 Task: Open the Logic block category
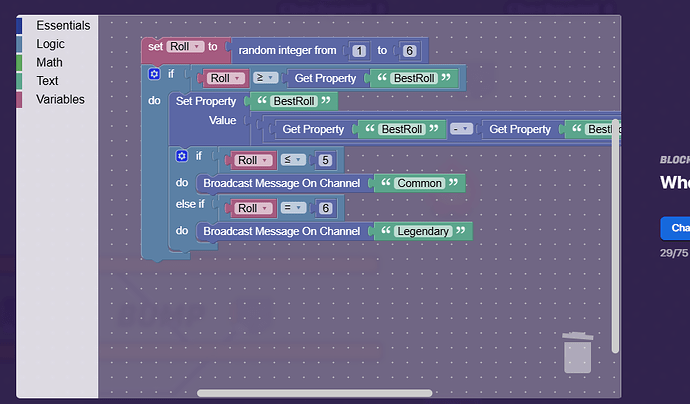click(x=50, y=44)
